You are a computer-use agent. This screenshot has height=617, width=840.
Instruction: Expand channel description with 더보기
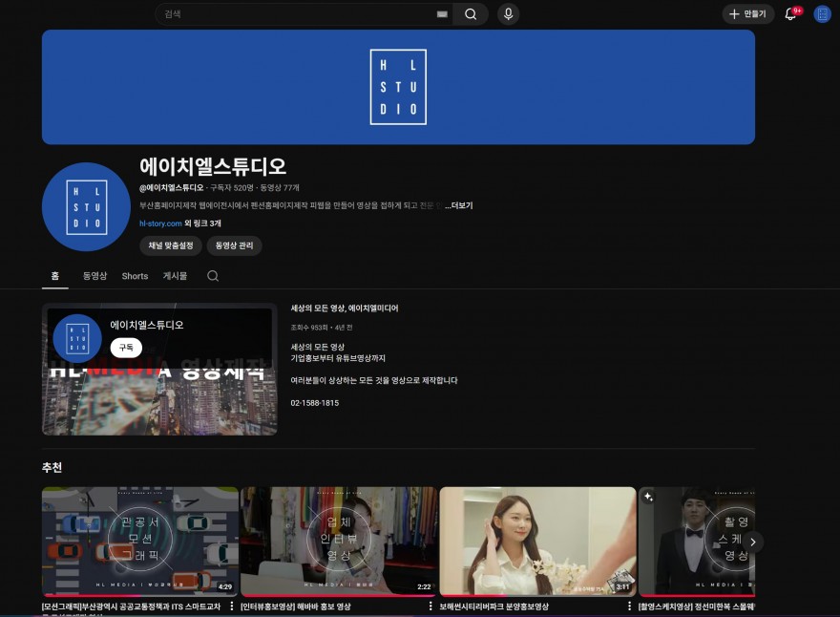tap(458, 205)
